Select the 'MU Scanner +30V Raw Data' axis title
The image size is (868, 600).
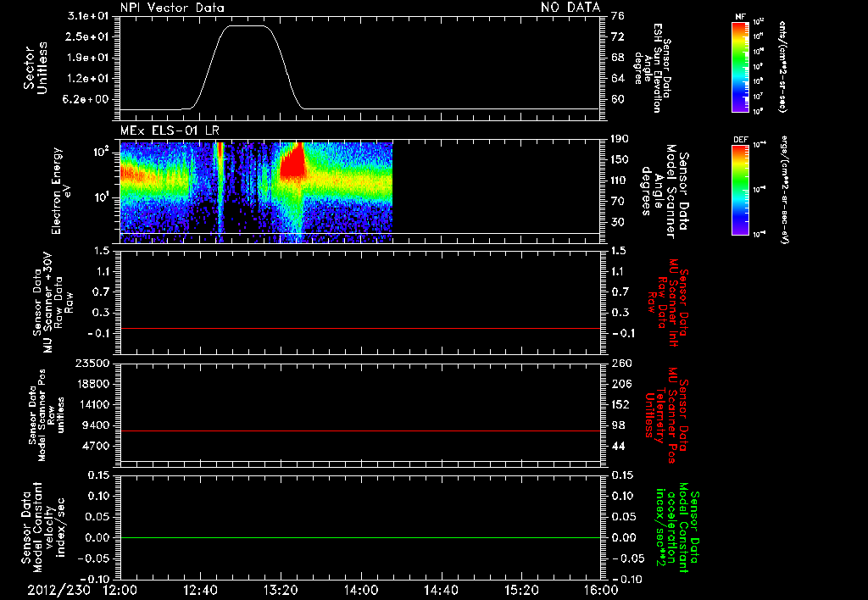point(53,303)
